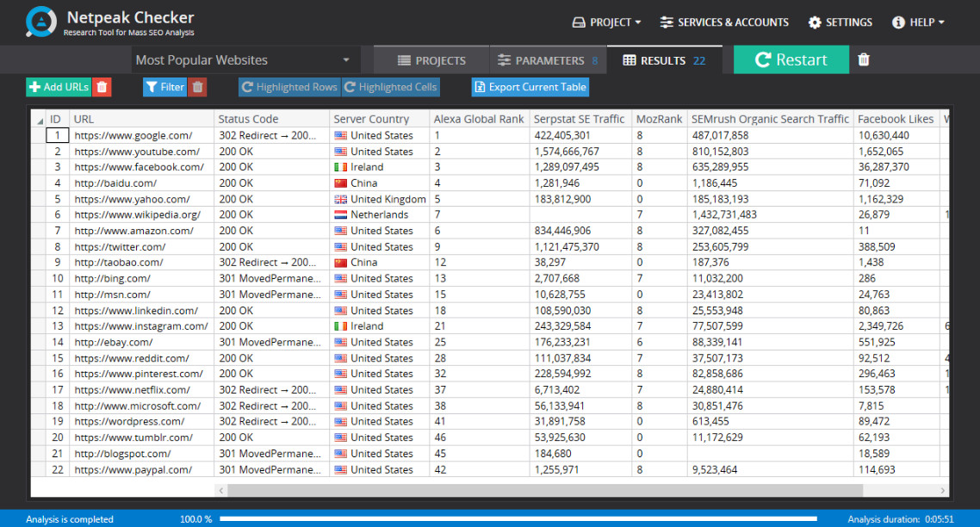Click Export Current Table
Screen dimensions: 980x527
(x=530, y=87)
